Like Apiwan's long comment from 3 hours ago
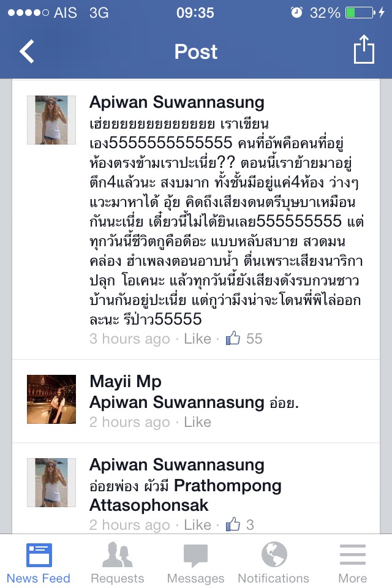Viewport: 392px width, 588px height. [x=197, y=339]
